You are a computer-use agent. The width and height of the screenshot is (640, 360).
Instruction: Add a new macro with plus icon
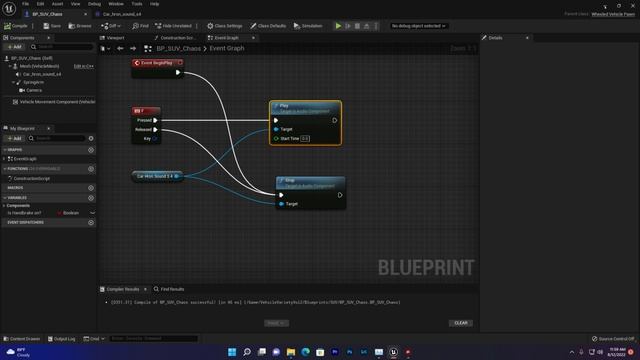click(x=91, y=188)
